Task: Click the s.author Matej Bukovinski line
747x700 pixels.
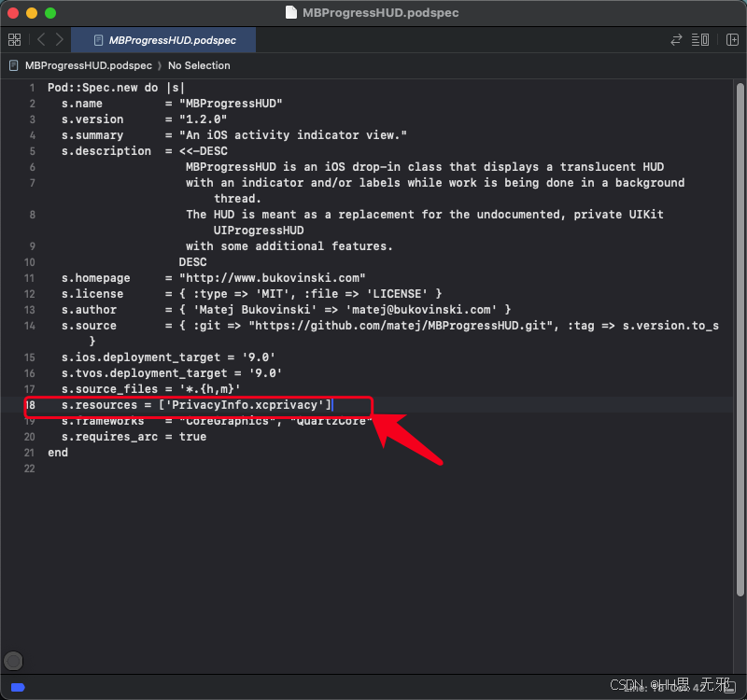Action: (287, 310)
